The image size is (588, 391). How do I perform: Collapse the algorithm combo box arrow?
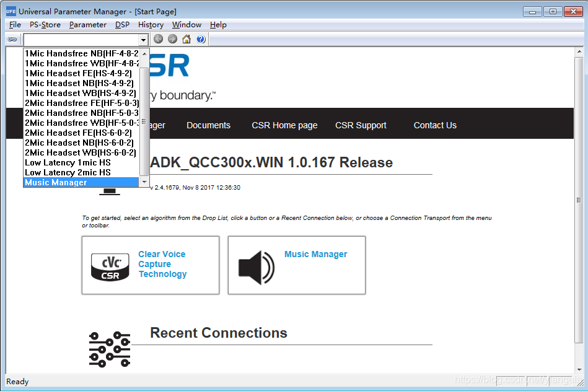tap(143, 40)
